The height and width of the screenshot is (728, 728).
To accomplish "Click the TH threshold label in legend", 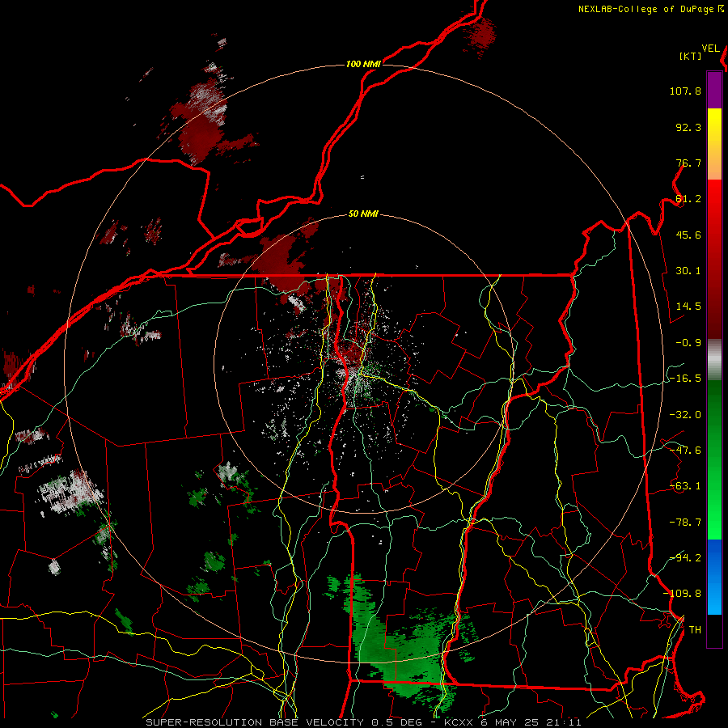I will [695, 630].
